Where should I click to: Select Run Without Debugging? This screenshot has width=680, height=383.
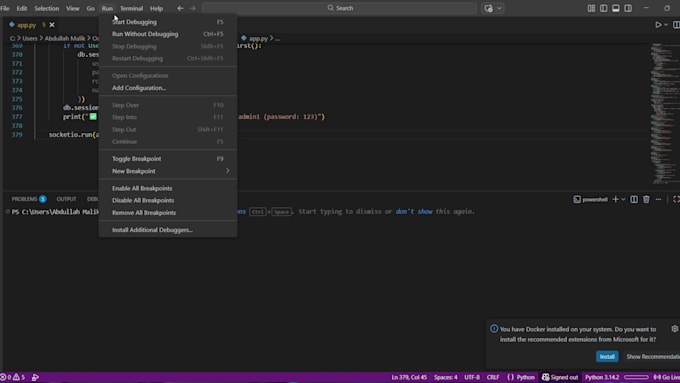click(168, 34)
